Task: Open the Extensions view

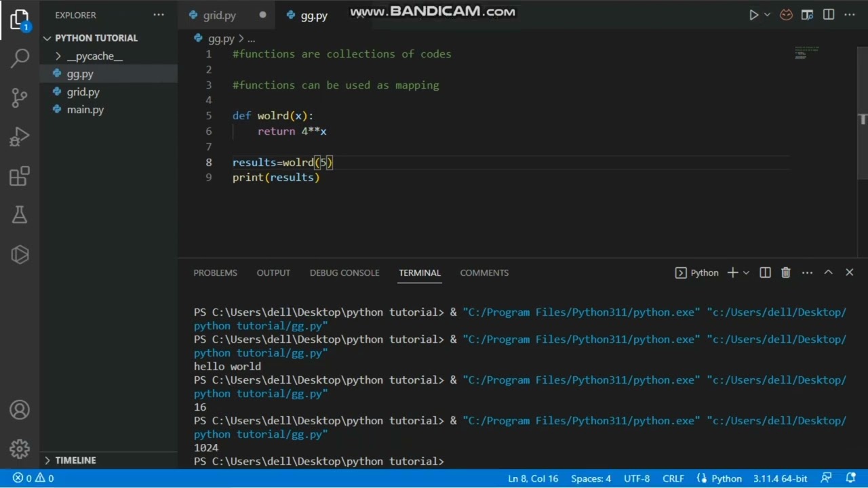Action: pyautogui.click(x=20, y=176)
